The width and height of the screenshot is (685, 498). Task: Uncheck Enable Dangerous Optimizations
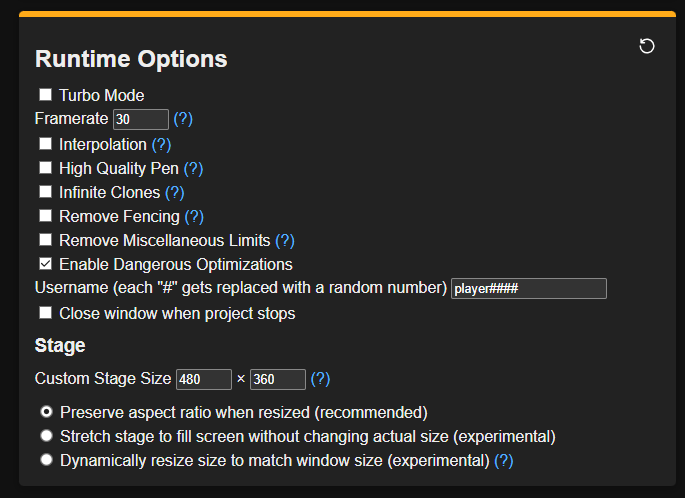point(46,265)
